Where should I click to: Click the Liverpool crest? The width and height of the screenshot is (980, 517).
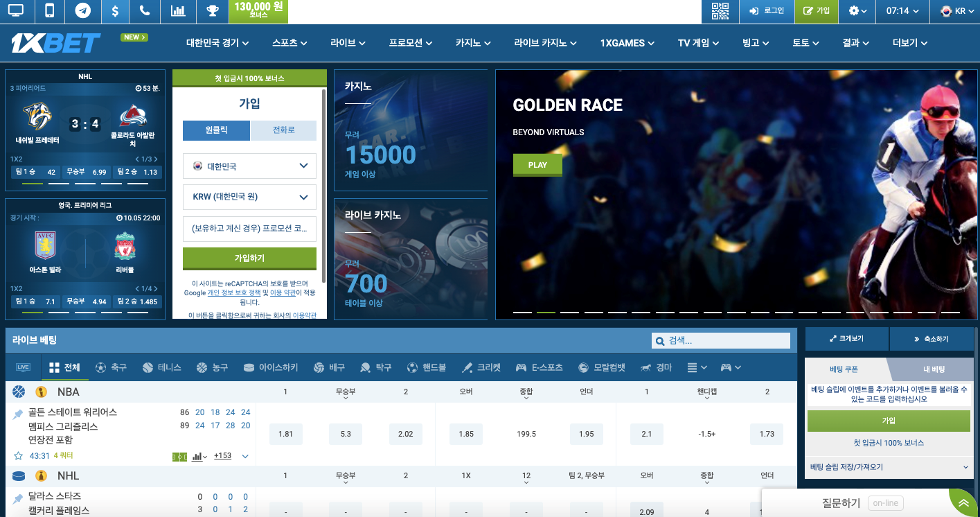click(125, 246)
